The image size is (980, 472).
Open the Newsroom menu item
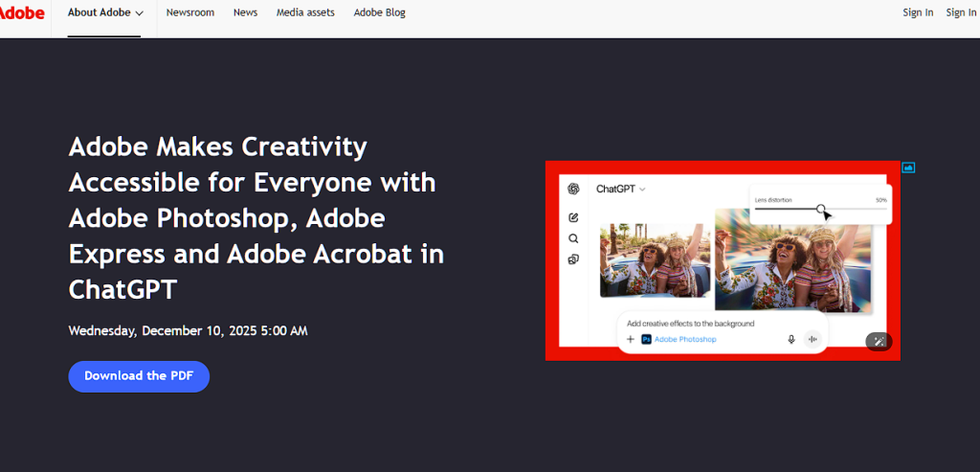click(x=190, y=12)
